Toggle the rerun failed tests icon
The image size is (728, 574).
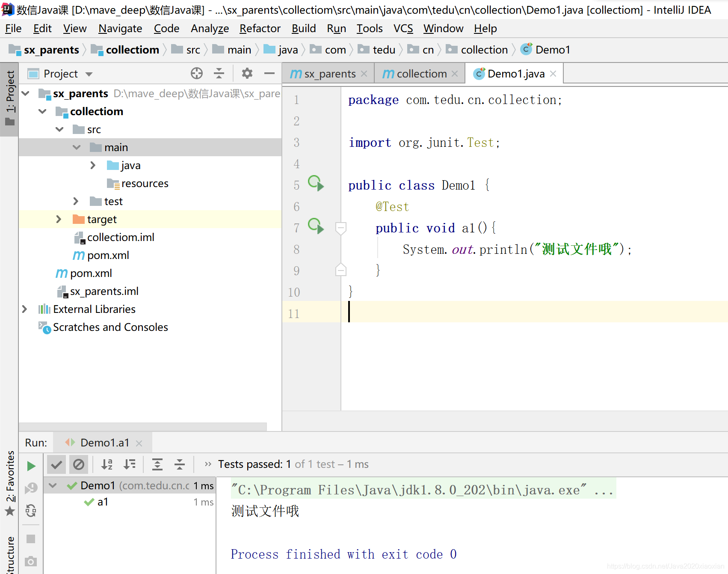[x=31, y=488]
